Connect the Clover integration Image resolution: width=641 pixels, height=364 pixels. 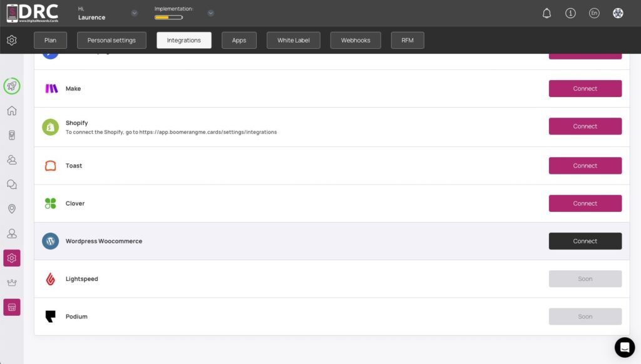point(585,203)
